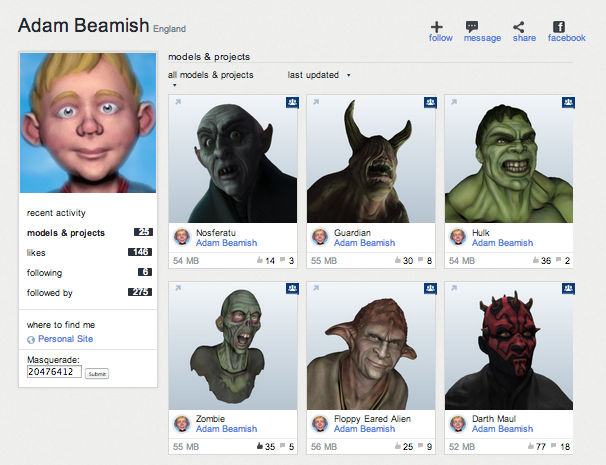
Task: Like the Hulk model with thumbs-up
Action: (536, 260)
